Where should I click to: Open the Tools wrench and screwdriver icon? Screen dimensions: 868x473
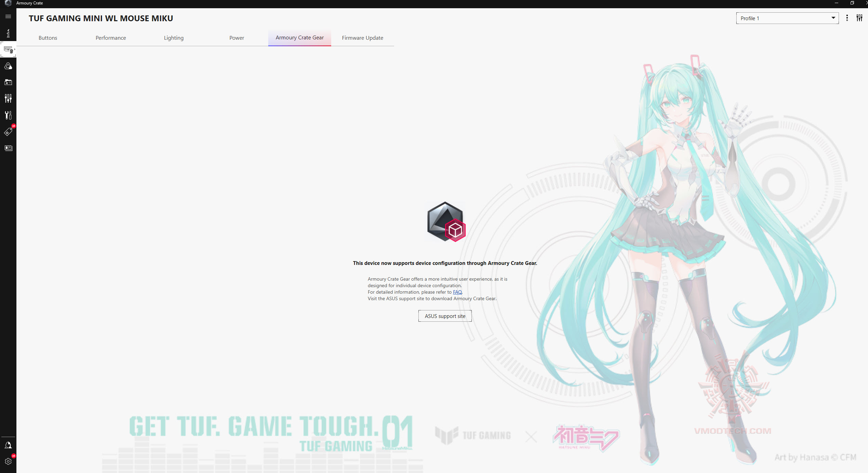point(8,115)
